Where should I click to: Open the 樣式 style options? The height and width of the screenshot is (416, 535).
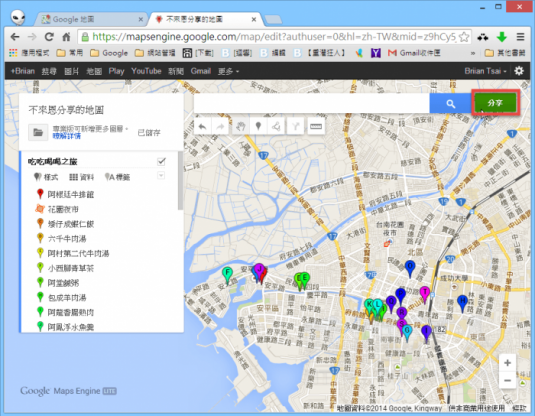click(46, 177)
